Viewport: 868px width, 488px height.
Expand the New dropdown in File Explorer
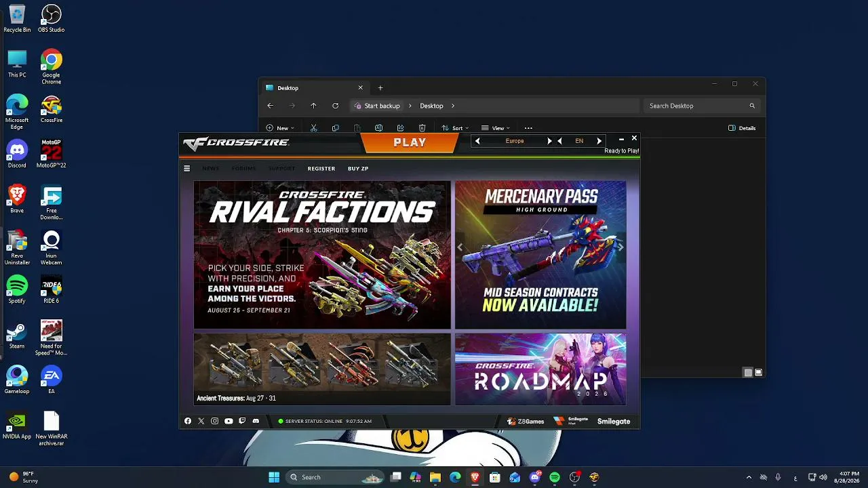coord(280,128)
